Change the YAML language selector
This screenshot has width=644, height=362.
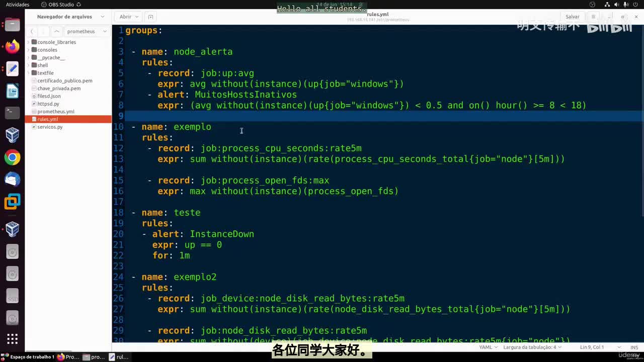click(x=489, y=347)
